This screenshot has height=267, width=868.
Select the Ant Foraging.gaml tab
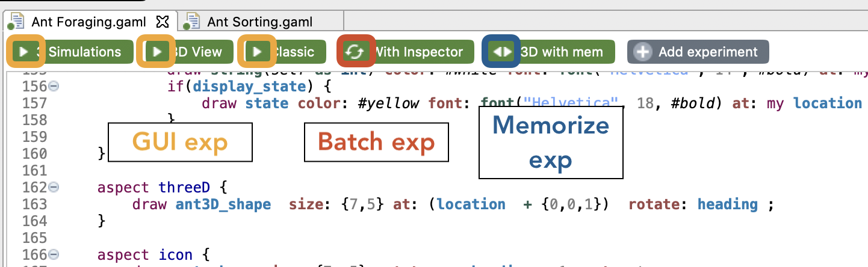click(x=88, y=22)
